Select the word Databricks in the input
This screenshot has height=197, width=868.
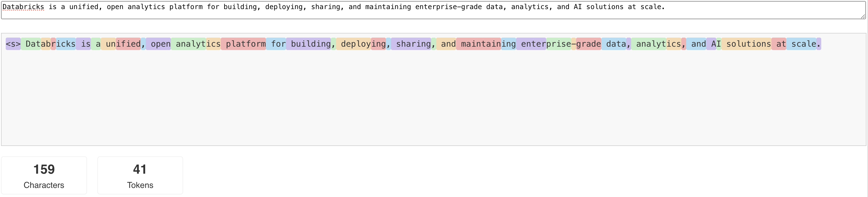pyautogui.click(x=24, y=6)
